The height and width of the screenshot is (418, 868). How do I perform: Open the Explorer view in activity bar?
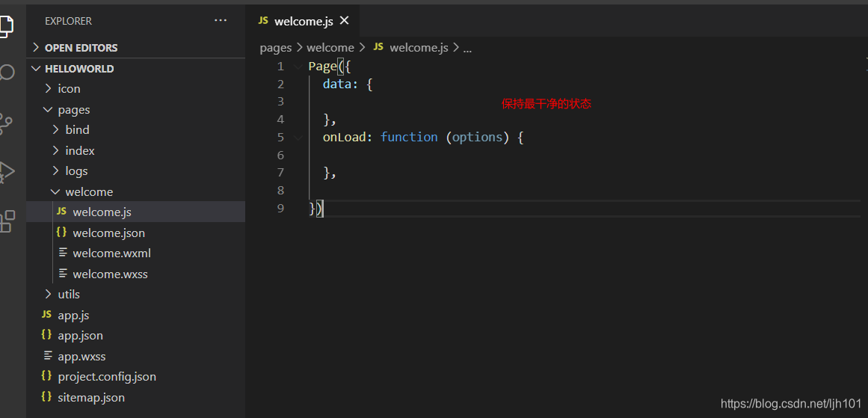click(7, 26)
